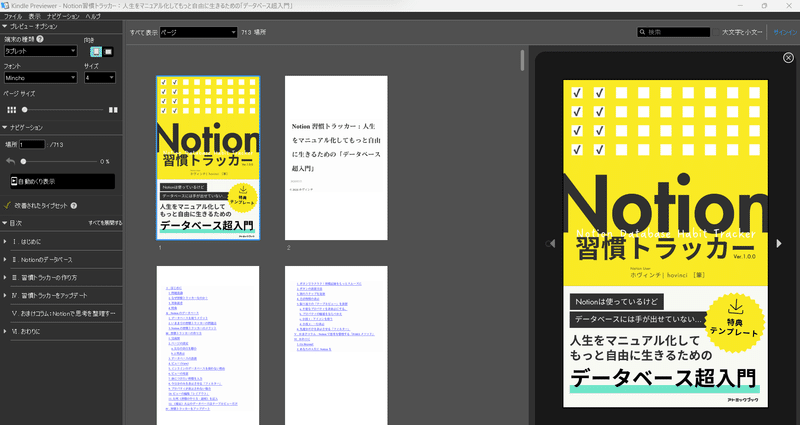
Task: Click help icon beside 端末の種類
Action: [x=40, y=39]
